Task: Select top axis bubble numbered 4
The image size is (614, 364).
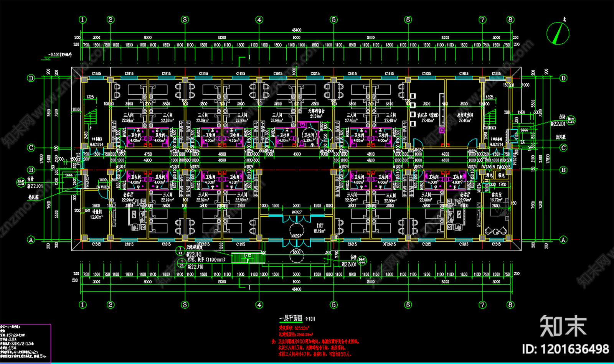Action: tap(259, 20)
